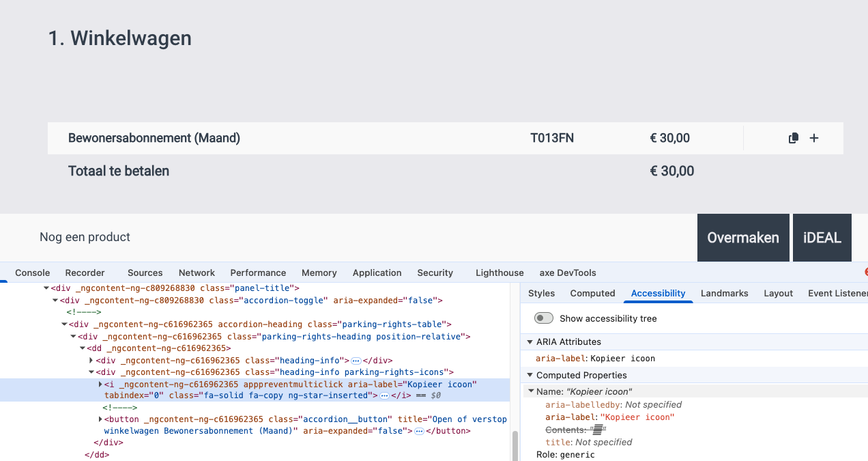Collapse the parking-rights-table div node

point(64,324)
